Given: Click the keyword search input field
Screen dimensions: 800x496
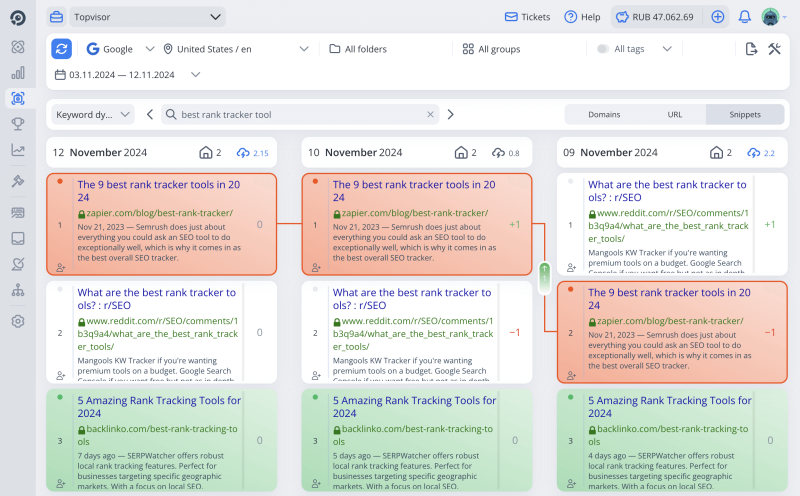Looking at the screenshot, I should (301, 114).
